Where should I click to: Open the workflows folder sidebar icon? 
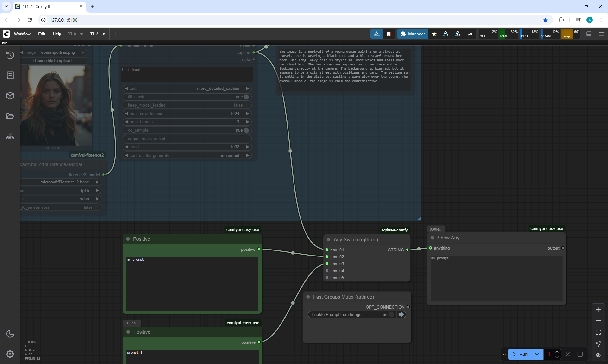tap(10, 116)
